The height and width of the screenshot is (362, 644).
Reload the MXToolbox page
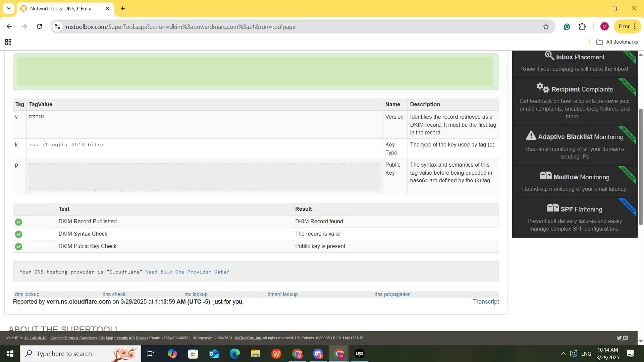tap(39, 26)
